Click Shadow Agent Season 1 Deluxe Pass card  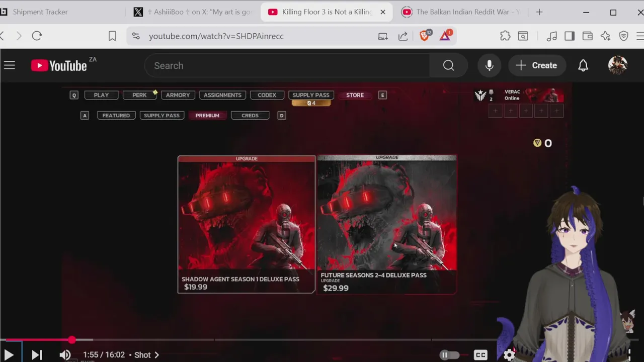click(x=247, y=224)
